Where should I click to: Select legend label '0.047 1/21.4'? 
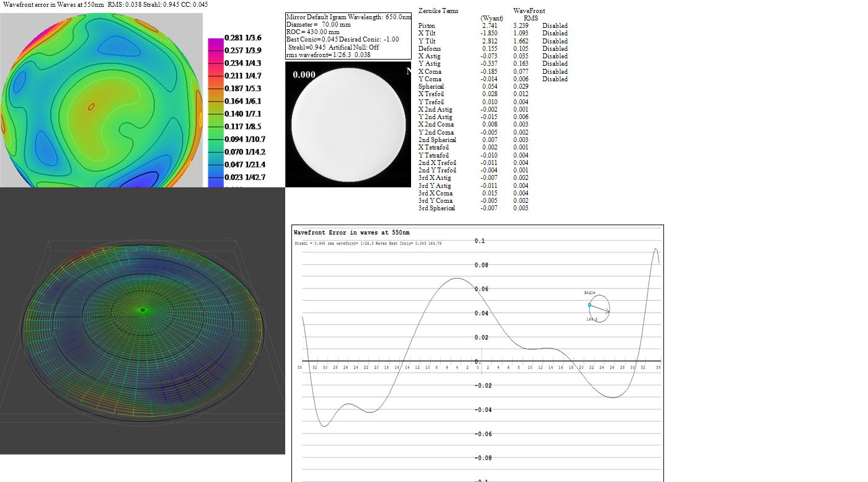click(x=245, y=165)
